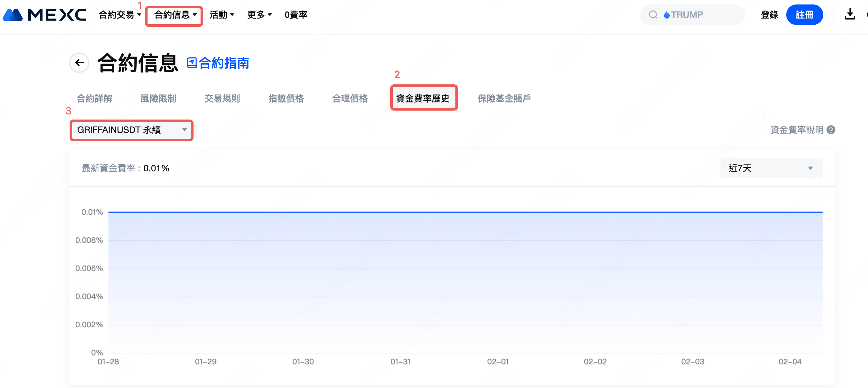Open the 0費率 link

pos(295,15)
